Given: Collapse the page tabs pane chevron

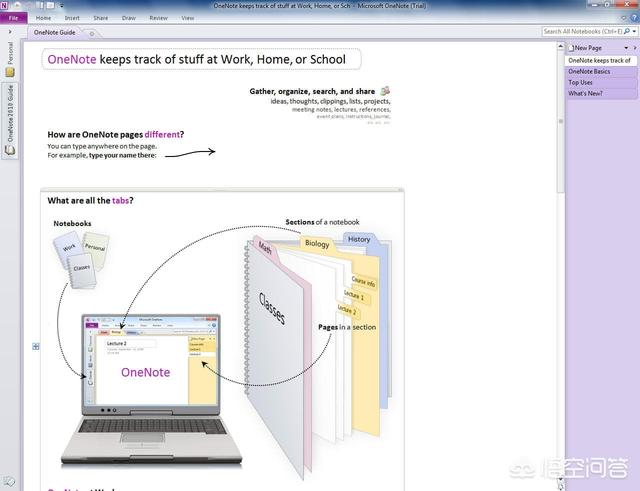Looking at the screenshot, I should point(635,48).
